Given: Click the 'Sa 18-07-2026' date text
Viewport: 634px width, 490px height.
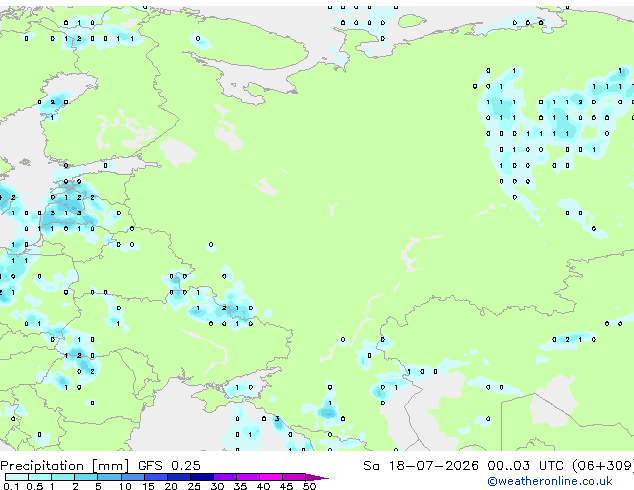Looking at the screenshot, I should [x=421, y=466].
